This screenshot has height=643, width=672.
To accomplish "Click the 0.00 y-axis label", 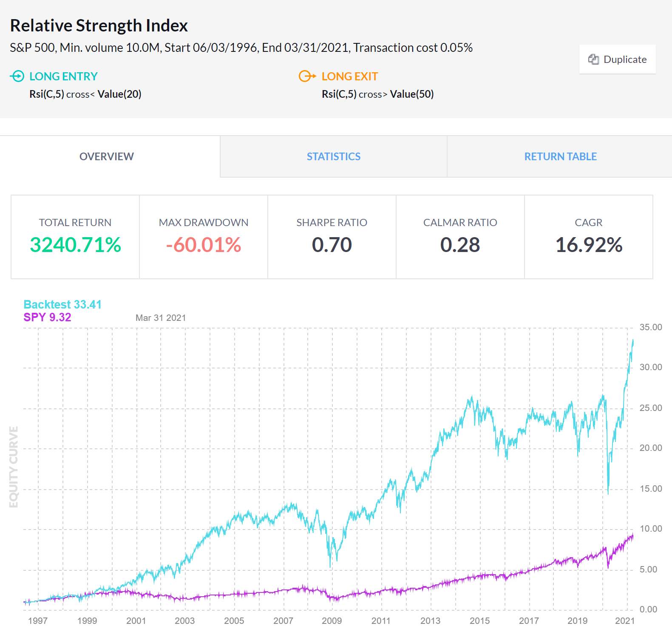I will (648, 609).
